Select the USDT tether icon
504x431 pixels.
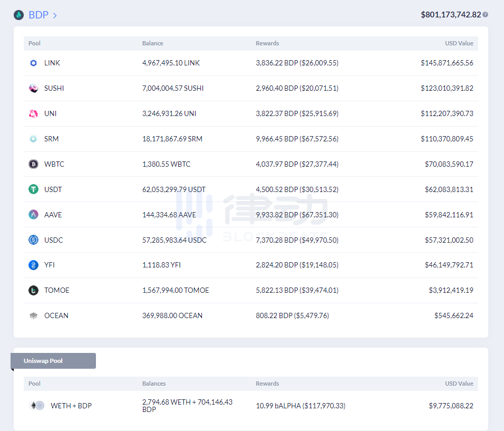[x=33, y=189]
